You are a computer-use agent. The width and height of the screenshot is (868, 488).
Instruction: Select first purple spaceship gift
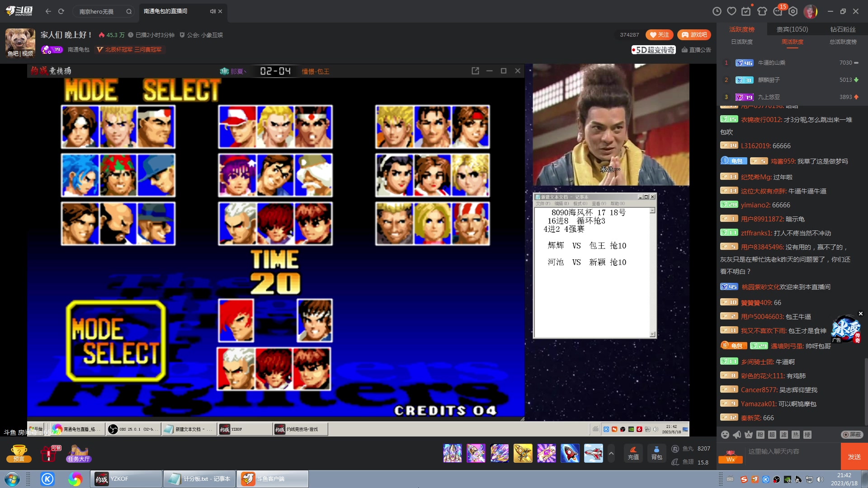click(x=453, y=453)
